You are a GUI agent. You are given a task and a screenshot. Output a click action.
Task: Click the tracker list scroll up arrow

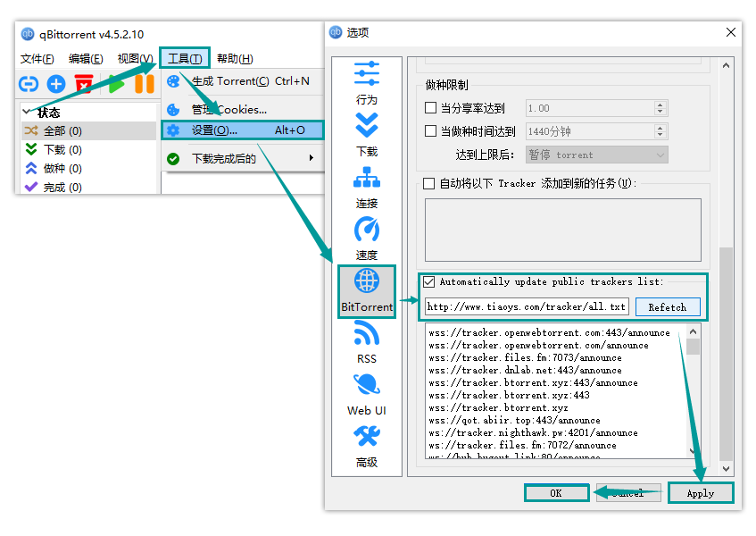click(x=693, y=331)
